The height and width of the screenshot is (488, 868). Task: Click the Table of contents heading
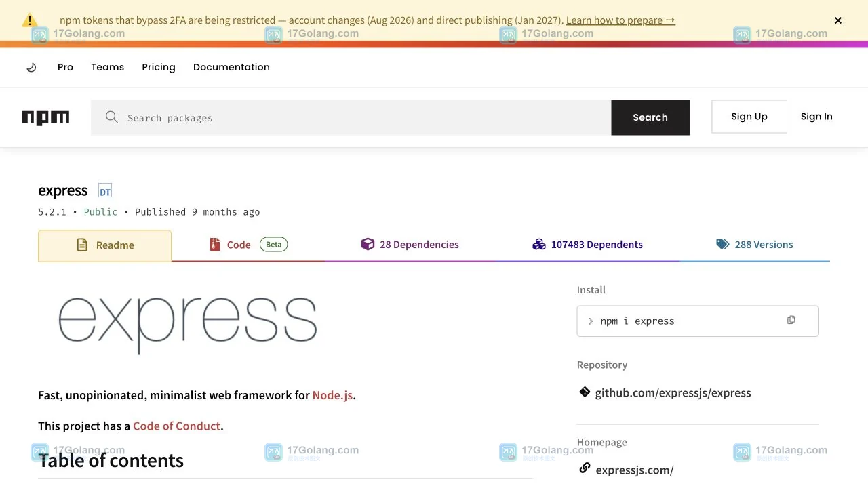coord(111,461)
